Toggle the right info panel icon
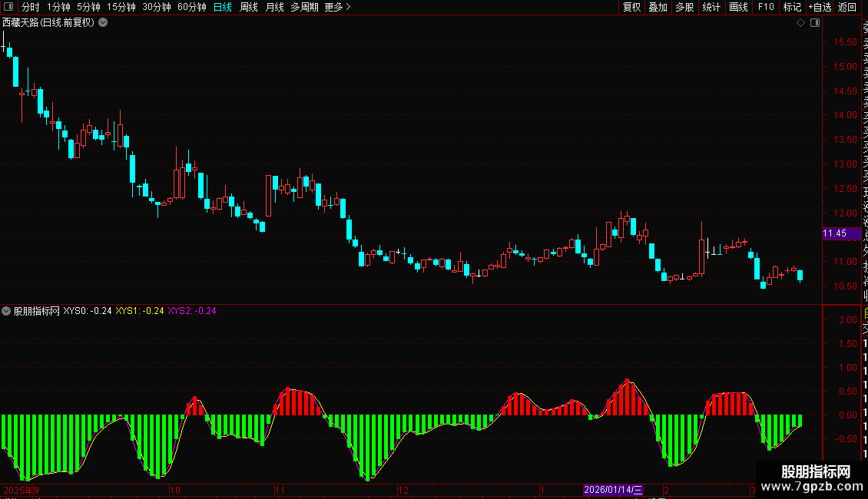Viewport: 868px width, 499px height. [815, 23]
